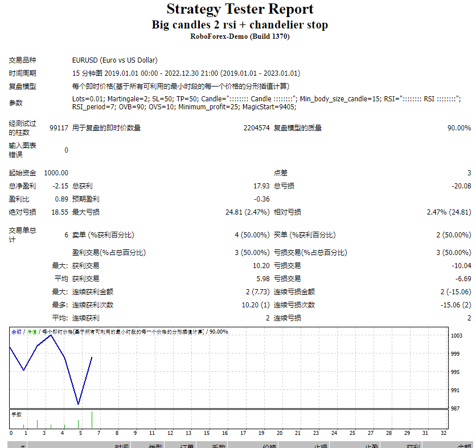Click average profit trade value 5.98
Image resolution: width=476 pixels, height=448 pixels.
(263, 278)
